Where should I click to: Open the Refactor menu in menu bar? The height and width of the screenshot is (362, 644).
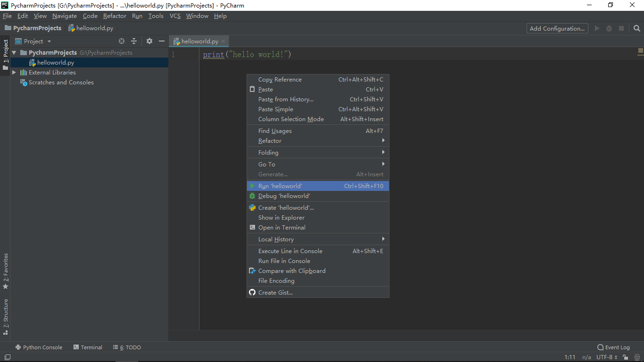click(115, 16)
